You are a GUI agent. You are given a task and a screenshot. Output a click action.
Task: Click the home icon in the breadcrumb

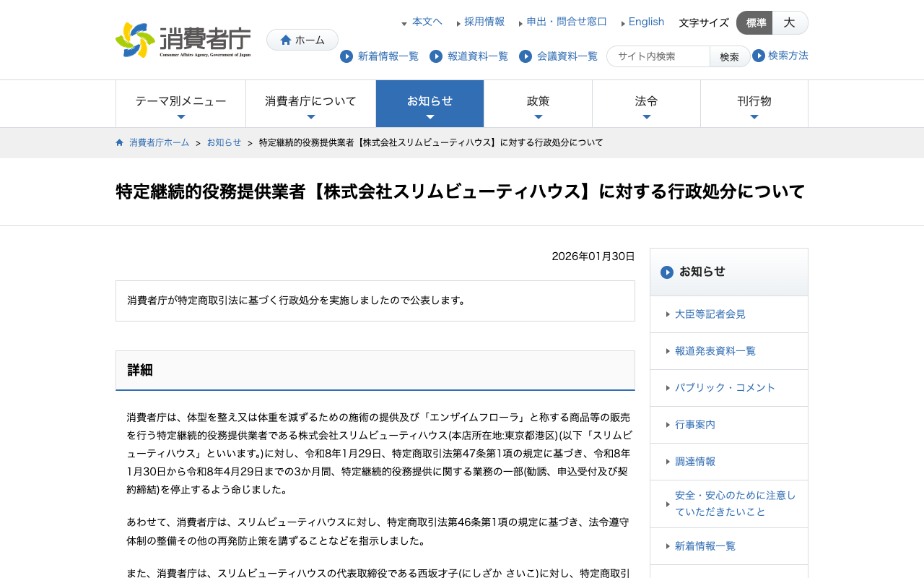pyautogui.click(x=120, y=142)
